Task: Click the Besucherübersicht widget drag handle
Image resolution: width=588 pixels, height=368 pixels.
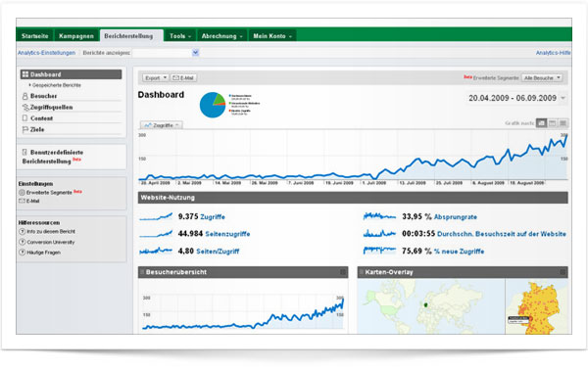Action: point(142,272)
